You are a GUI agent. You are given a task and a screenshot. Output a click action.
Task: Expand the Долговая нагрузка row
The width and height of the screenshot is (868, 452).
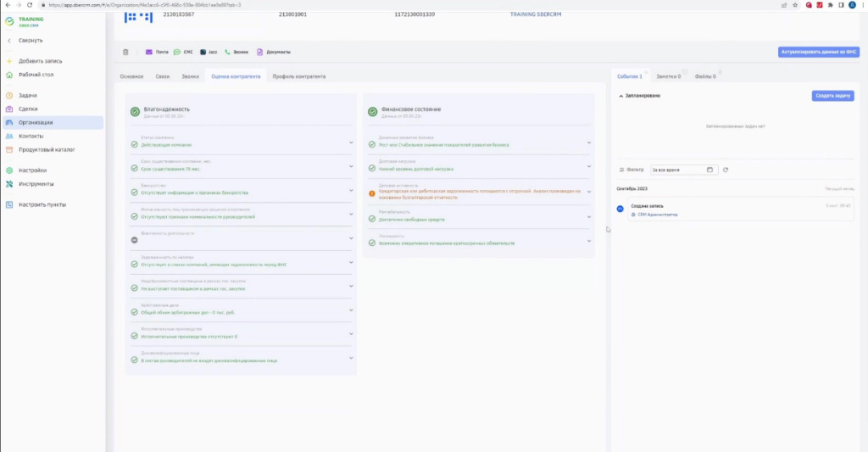point(589,168)
